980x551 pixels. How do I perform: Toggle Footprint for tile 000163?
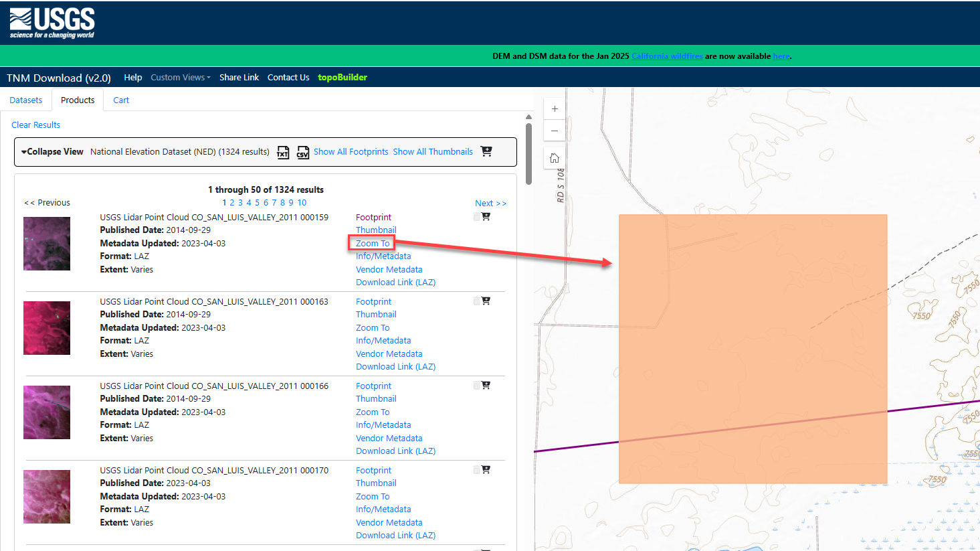click(x=373, y=302)
